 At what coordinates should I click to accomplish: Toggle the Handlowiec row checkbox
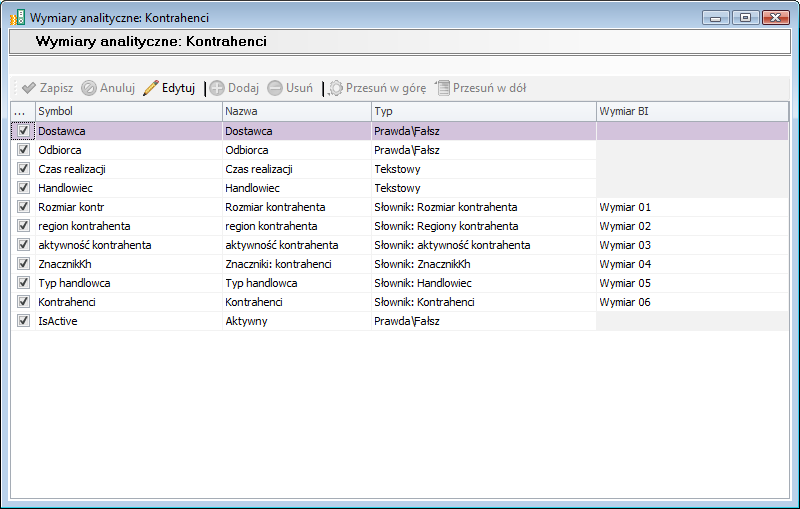coord(23,187)
